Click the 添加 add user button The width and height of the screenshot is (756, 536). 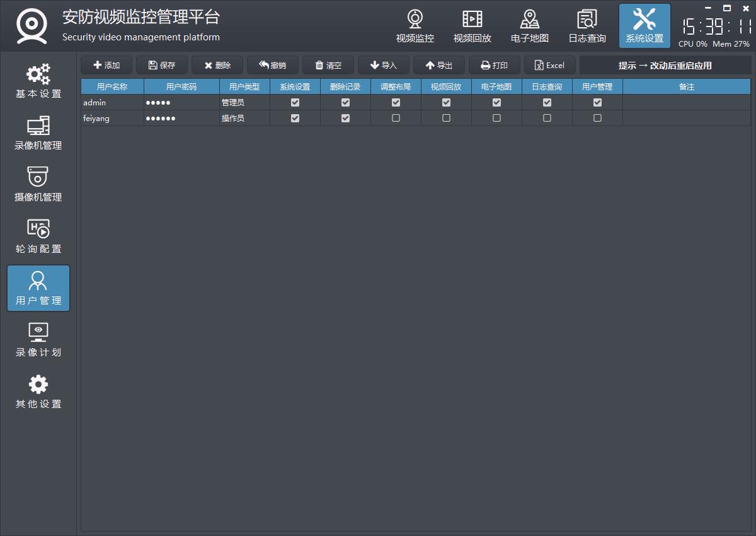pos(106,66)
